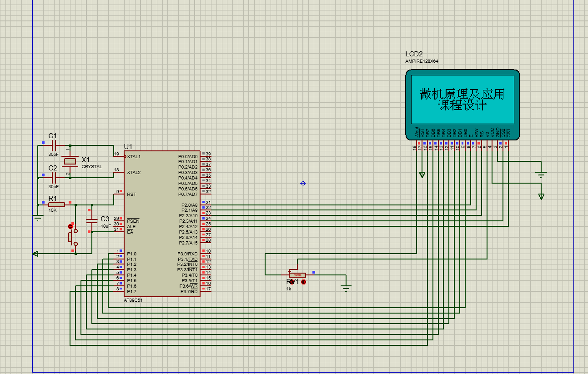Click pin number 28 on U1
Image resolution: width=588 pixels, height=374 pixels.
(208, 240)
